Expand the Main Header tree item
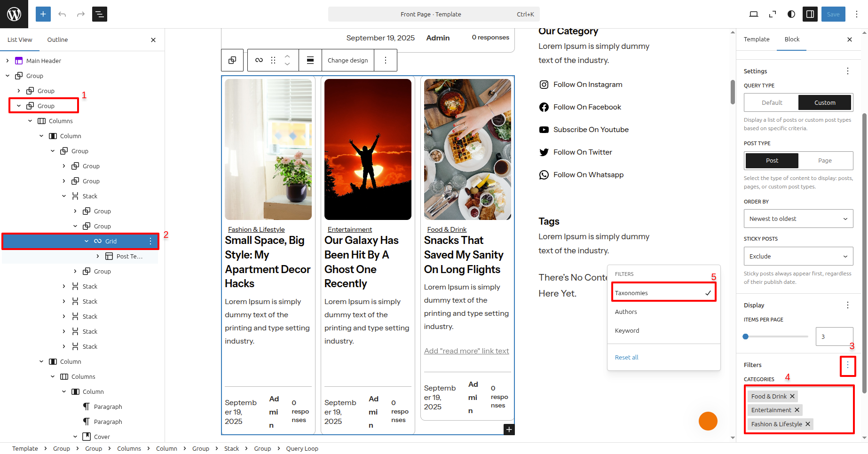The image size is (868, 454). point(8,61)
